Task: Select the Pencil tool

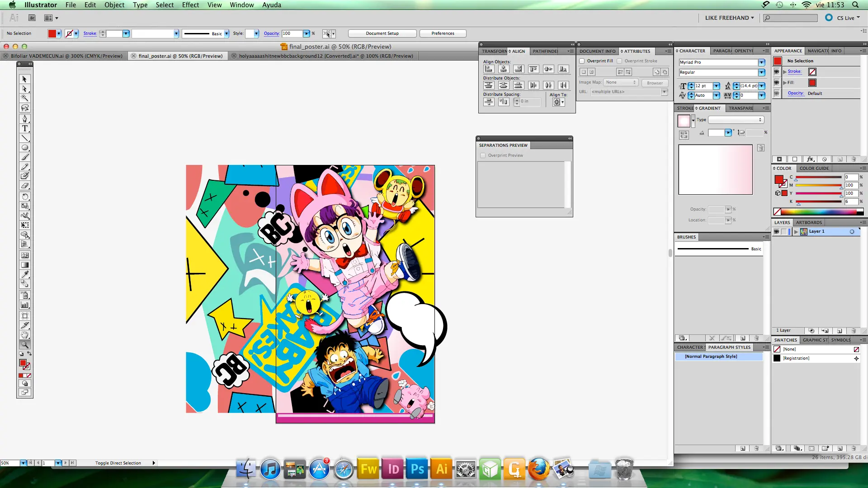Action: 24,166
